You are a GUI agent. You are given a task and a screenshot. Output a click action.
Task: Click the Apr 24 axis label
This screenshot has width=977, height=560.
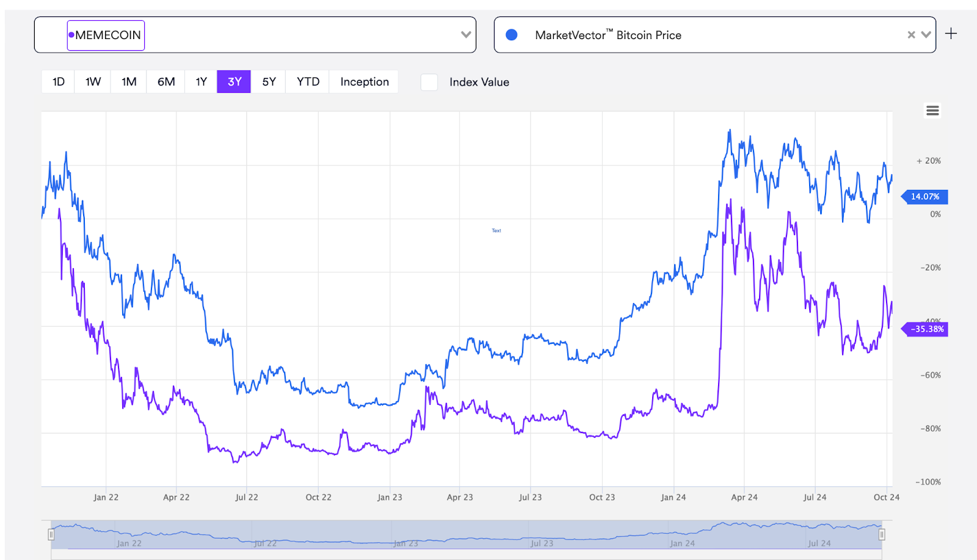coord(744,497)
